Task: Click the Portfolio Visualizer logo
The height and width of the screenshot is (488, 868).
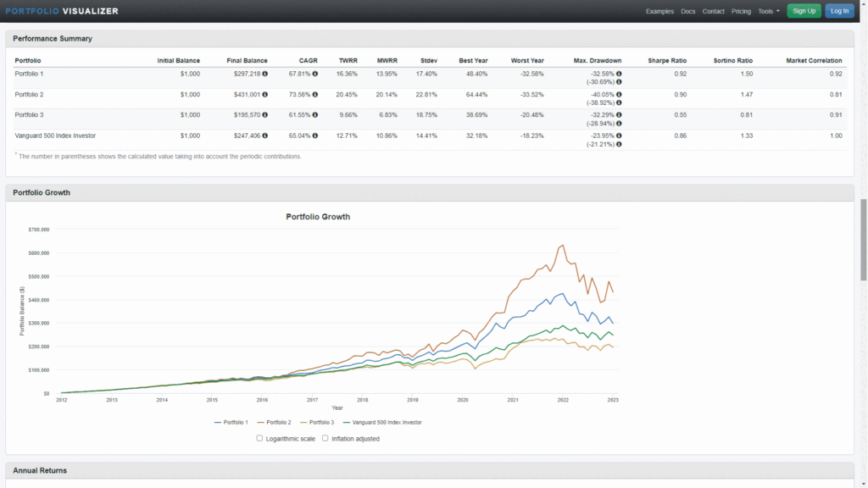Action: pyautogui.click(x=62, y=11)
